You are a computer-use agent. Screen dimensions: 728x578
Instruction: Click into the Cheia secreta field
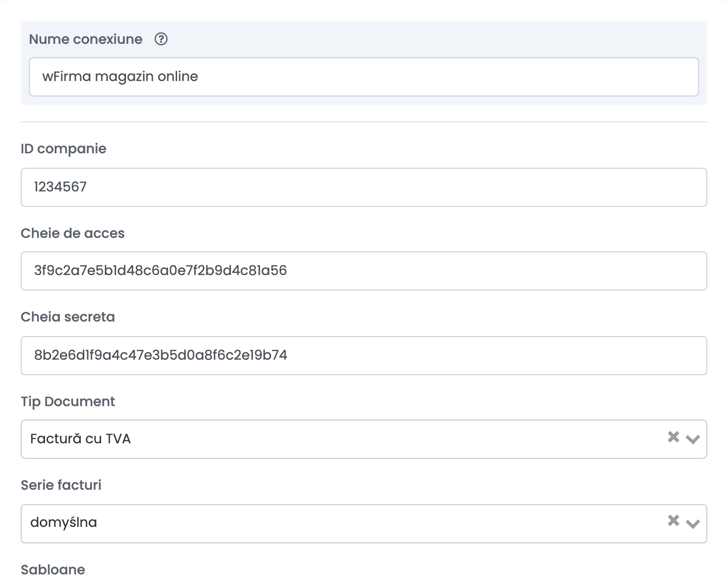click(x=364, y=356)
